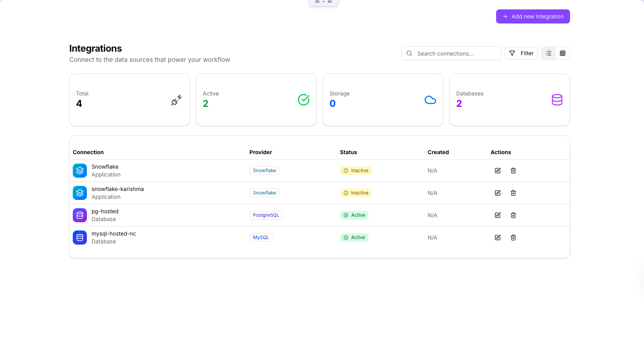The image size is (644, 351).
Task: Select the Databases stat card
Action: click(x=509, y=100)
